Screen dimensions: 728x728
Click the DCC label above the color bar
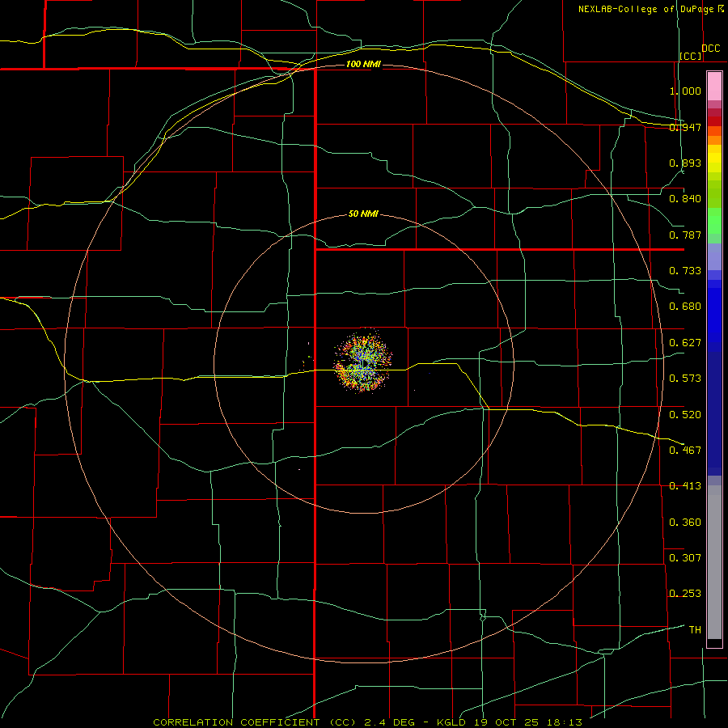(711, 49)
